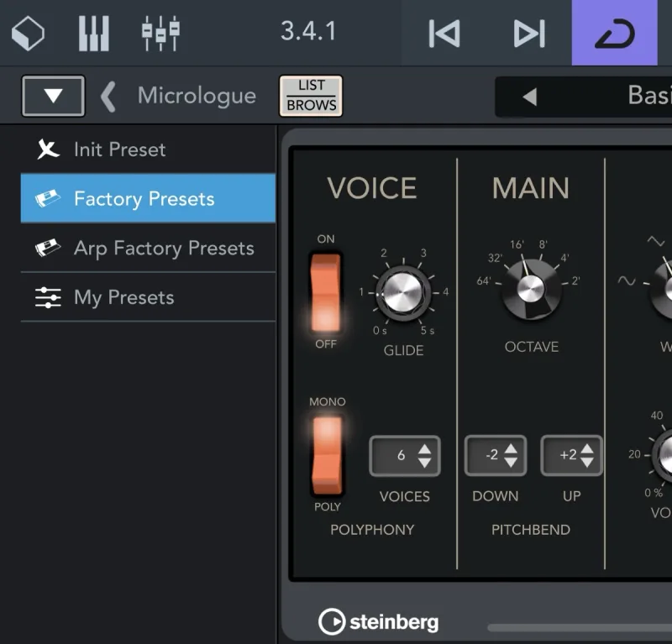Screen dimensions: 672x644
Task: Click the horizontal scrollbar beside steinberg logo
Action: 580,628
